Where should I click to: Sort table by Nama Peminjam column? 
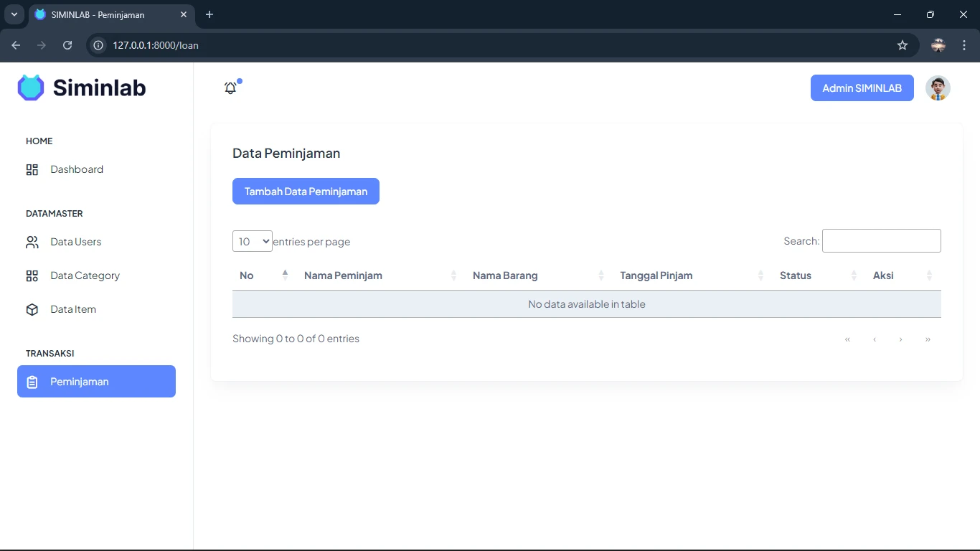click(x=343, y=275)
